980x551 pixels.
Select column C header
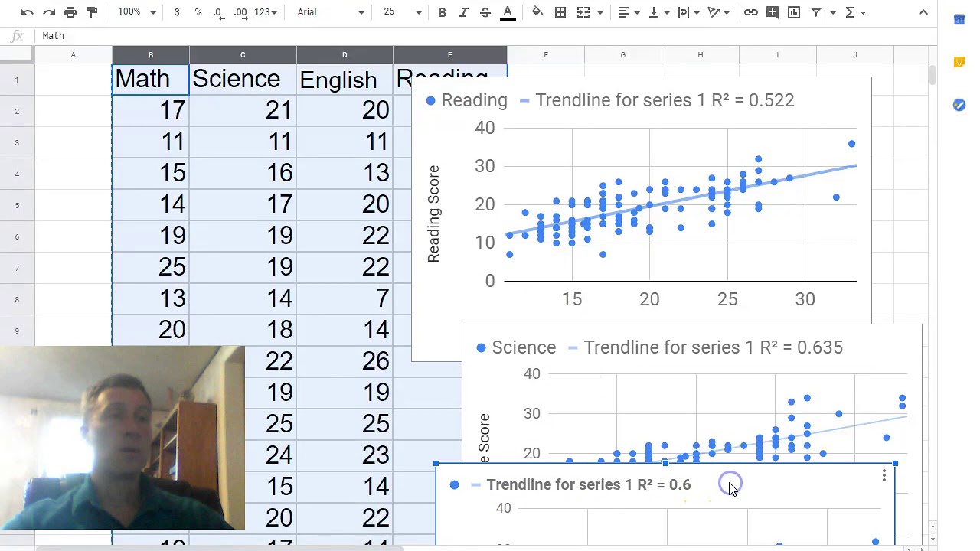(x=243, y=55)
